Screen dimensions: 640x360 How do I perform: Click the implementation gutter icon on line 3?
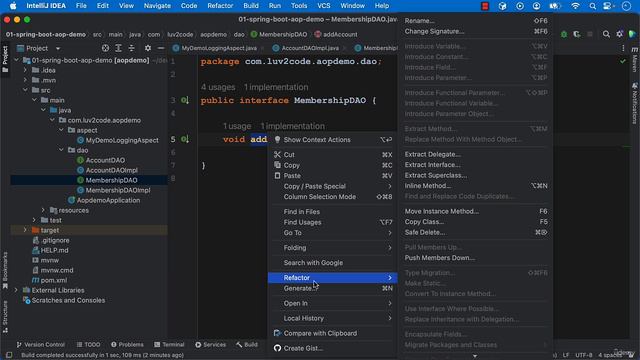click(x=185, y=100)
